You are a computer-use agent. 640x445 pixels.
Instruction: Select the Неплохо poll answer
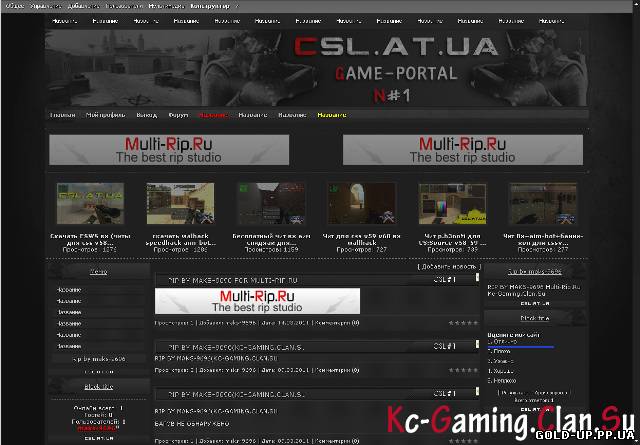[502, 380]
